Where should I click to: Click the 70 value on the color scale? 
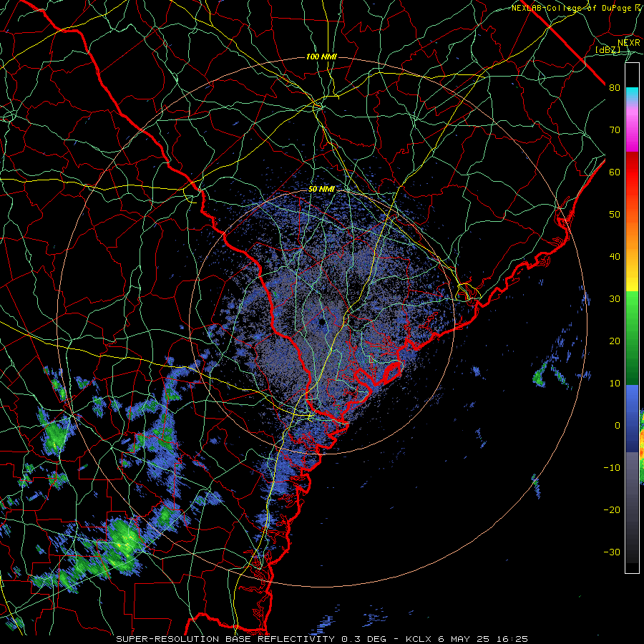(x=615, y=130)
